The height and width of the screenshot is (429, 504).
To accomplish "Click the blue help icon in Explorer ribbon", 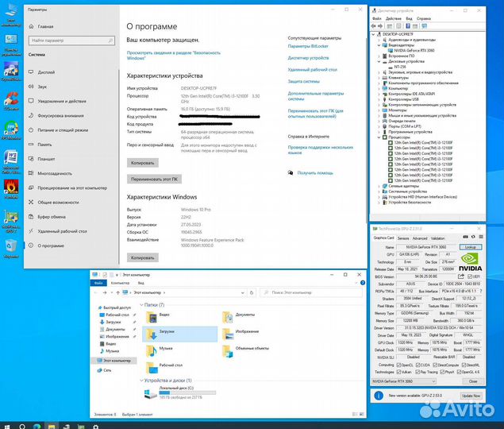I will pos(363,283).
